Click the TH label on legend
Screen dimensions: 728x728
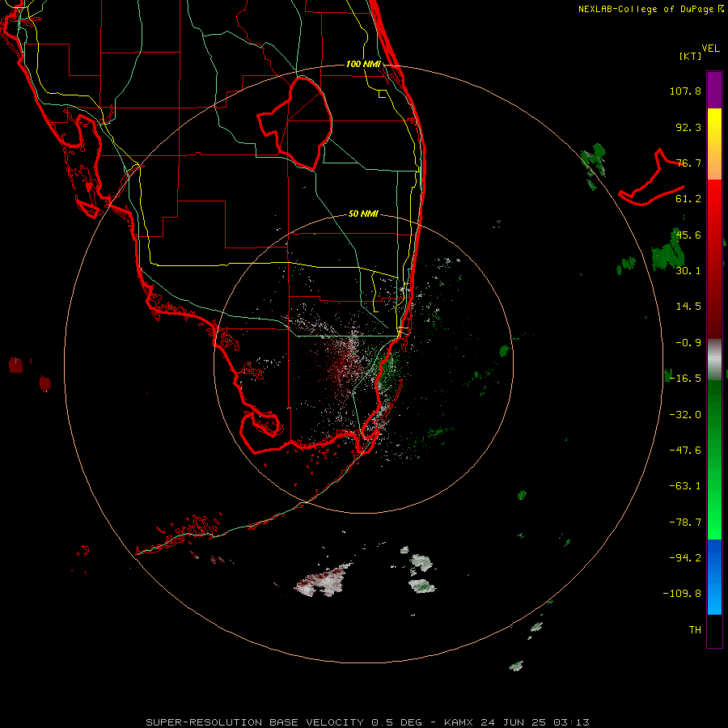pos(695,630)
